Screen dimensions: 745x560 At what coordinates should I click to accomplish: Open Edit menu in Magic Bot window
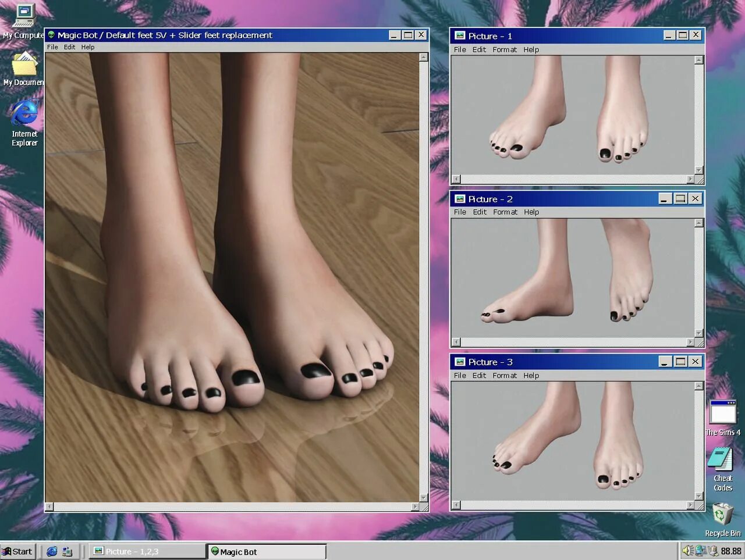tap(69, 47)
